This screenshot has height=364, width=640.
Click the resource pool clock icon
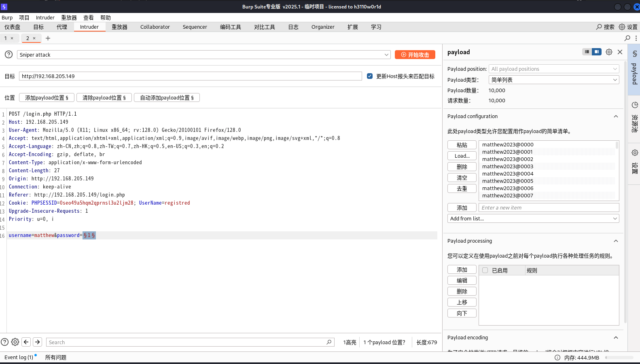pos(634,105)
